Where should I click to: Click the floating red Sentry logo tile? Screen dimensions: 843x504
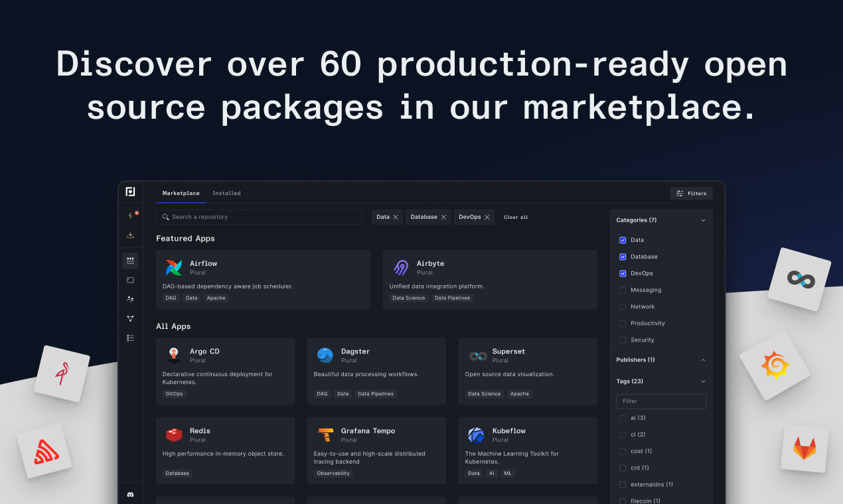point(44,452)
